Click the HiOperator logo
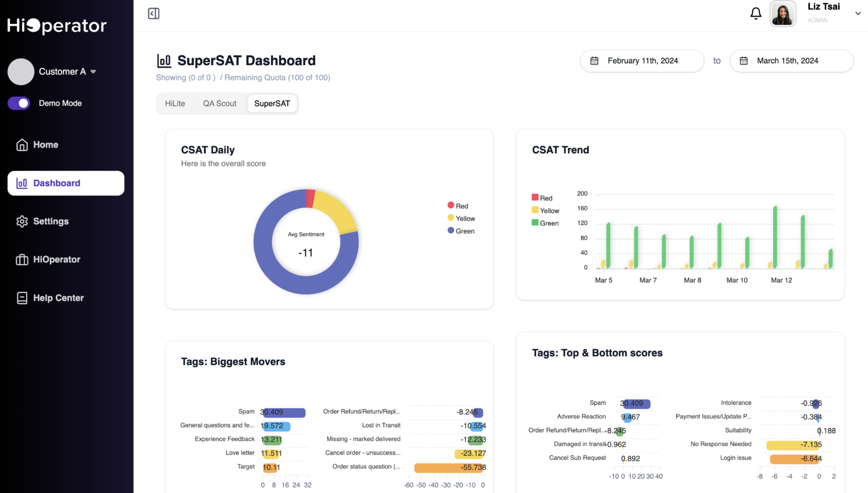This screenshot has height=493, width=868. coord(57,26)
